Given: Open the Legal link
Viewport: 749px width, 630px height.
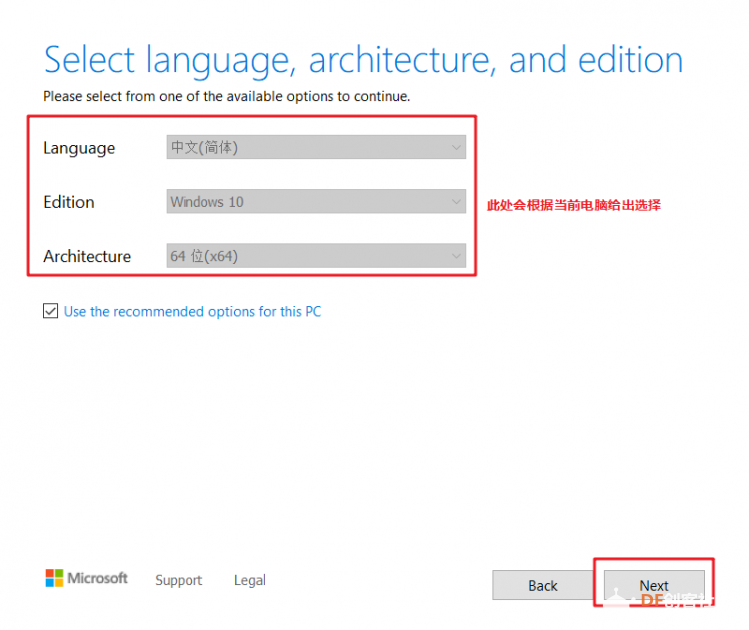Looking at the screenshot, I should [x=250, y=580].
